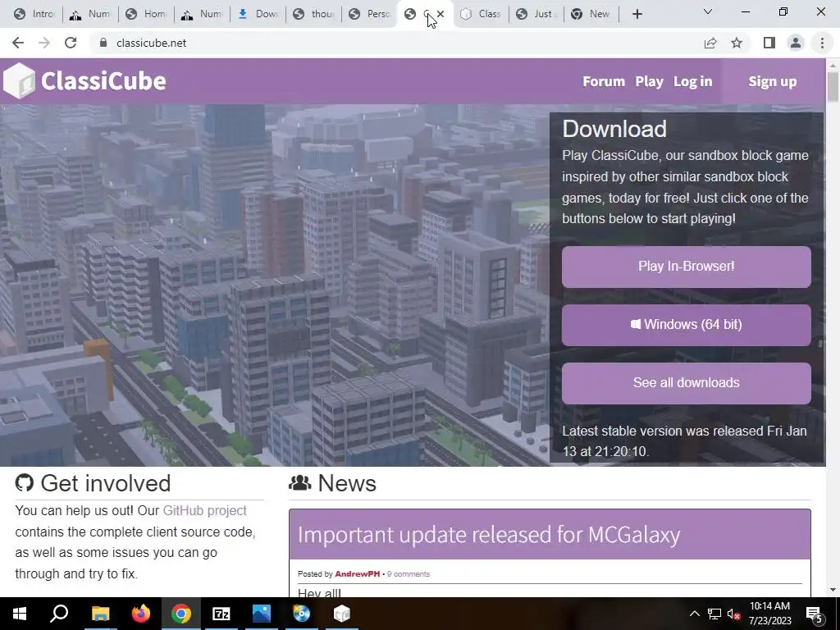Open a new browser tab
The image size is (840, 630).
[x=637, y=15]
